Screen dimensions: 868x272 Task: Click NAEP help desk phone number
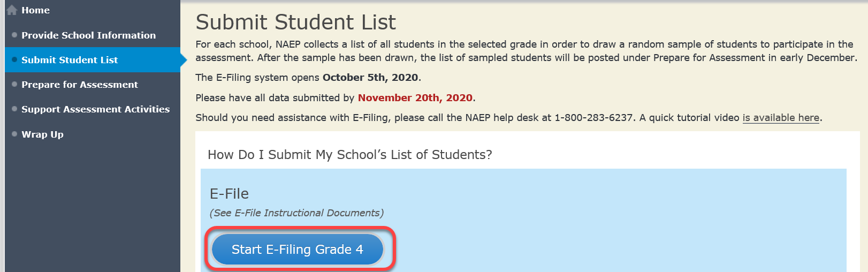593,118
